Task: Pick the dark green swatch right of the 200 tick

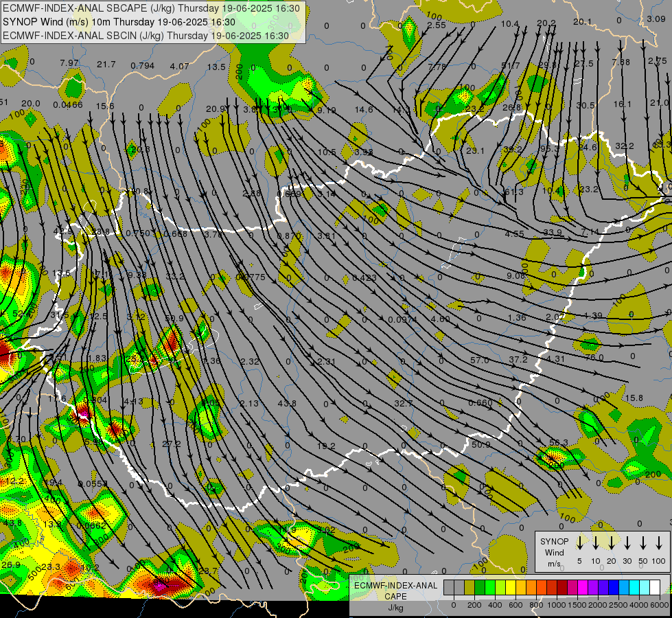Action: tap(480, 587)
